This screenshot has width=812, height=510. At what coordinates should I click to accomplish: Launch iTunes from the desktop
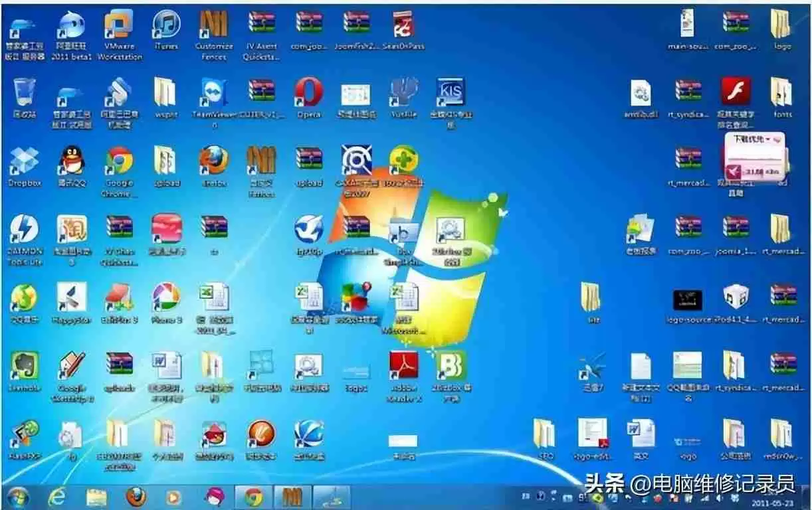click(x=166, y=27)
